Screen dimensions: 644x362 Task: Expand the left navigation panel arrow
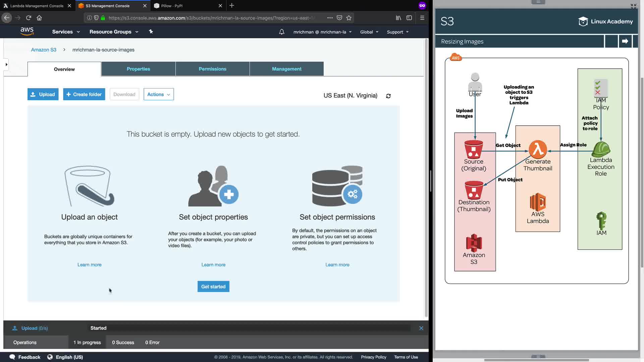point(6,64)
